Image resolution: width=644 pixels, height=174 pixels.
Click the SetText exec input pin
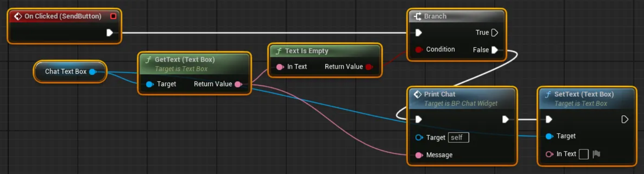pos(549,119)
